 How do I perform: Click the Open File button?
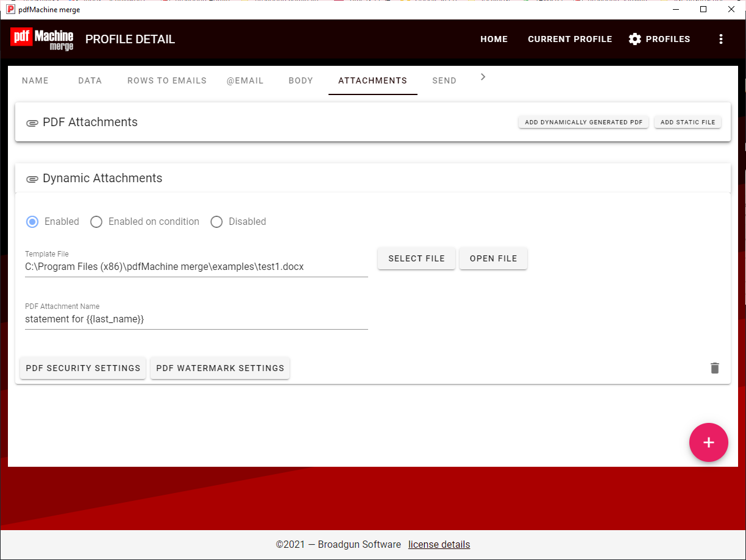pos(494,258)
